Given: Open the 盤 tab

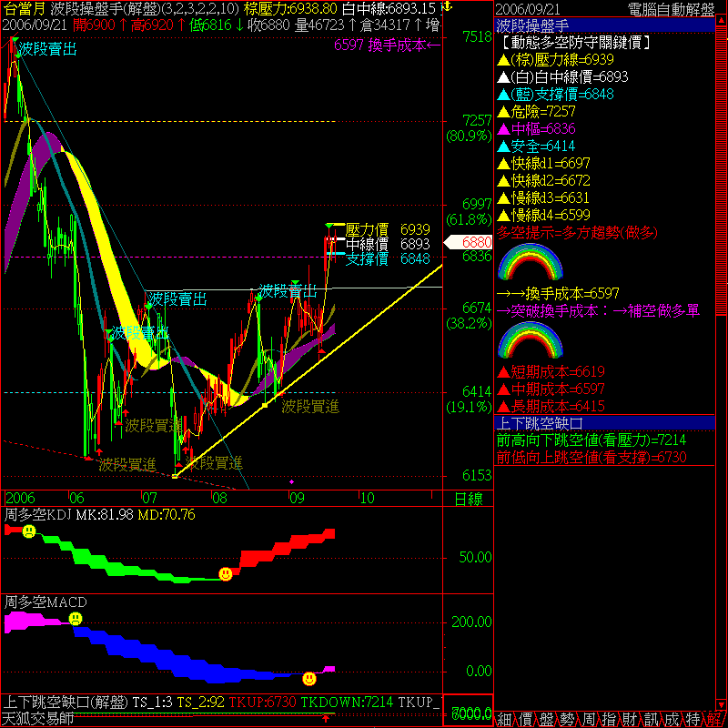Looking at the screenshot, I should click(546, 719).
